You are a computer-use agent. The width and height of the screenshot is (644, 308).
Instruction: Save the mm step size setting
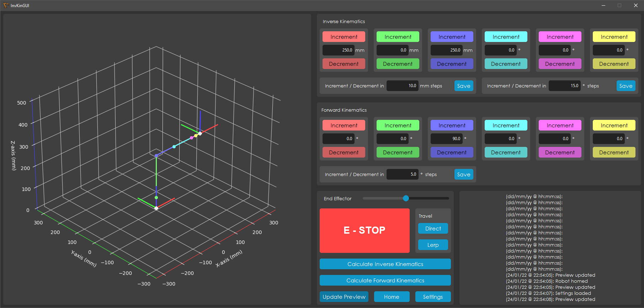coord(463,86)
